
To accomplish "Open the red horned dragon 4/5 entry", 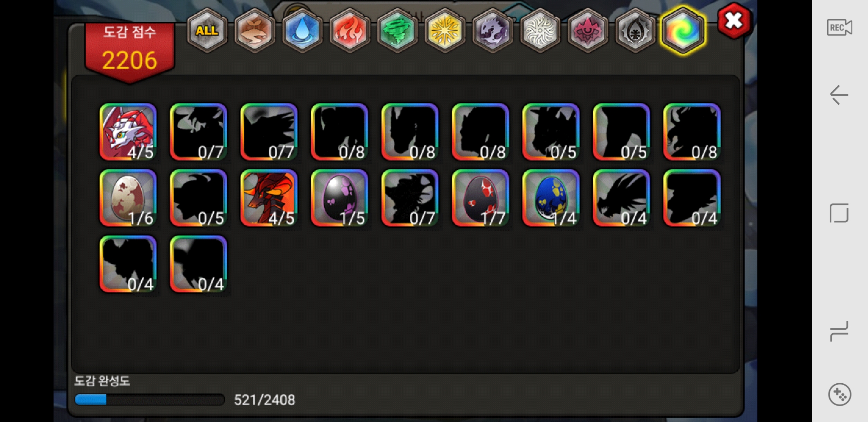I will [269, 198].
